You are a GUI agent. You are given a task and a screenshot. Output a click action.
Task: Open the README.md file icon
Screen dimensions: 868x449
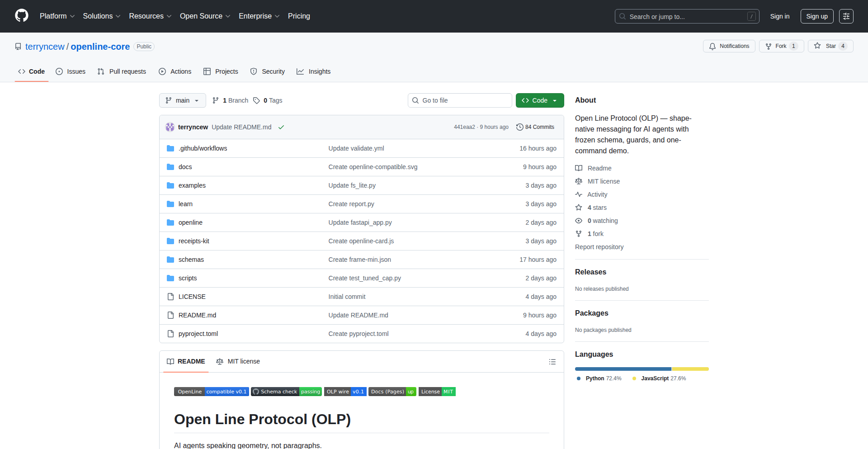[170, 315]
